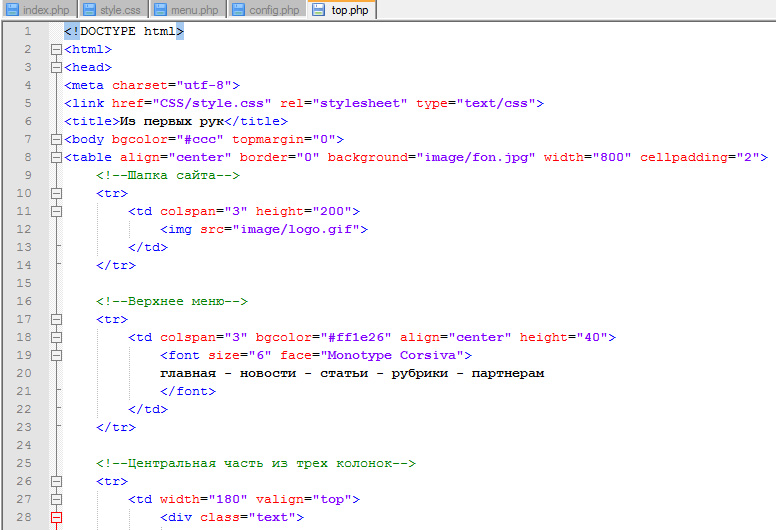
Task: Click the closing </tr> tag on line 23
Action: pyautogui.click(x=116, y=427)
